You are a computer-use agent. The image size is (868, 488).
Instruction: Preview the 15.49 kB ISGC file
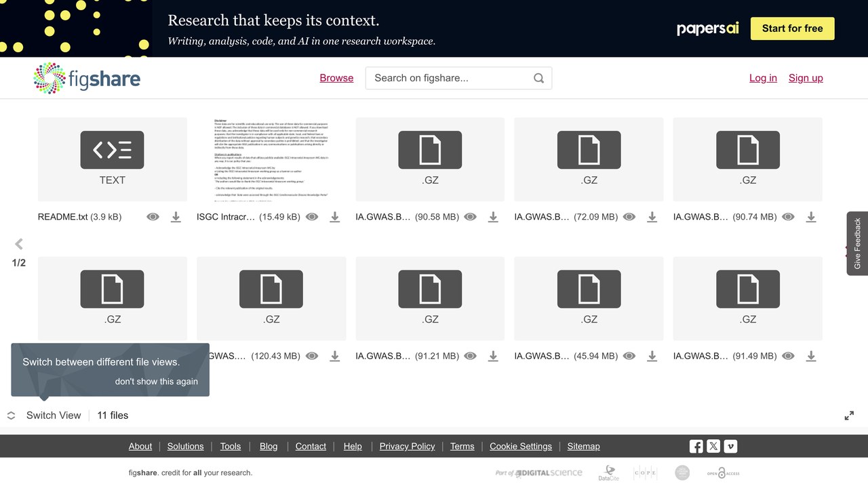click(x=312, y=217)
